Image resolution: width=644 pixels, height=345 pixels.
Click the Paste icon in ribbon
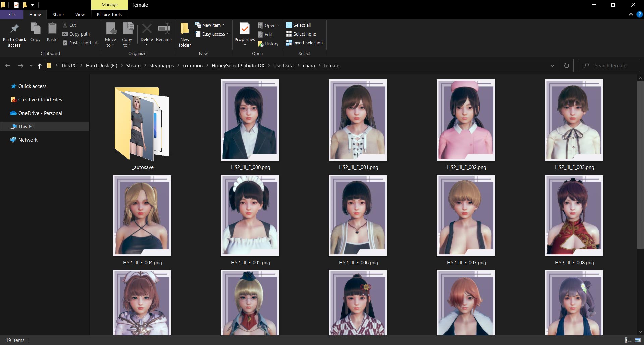52,32
